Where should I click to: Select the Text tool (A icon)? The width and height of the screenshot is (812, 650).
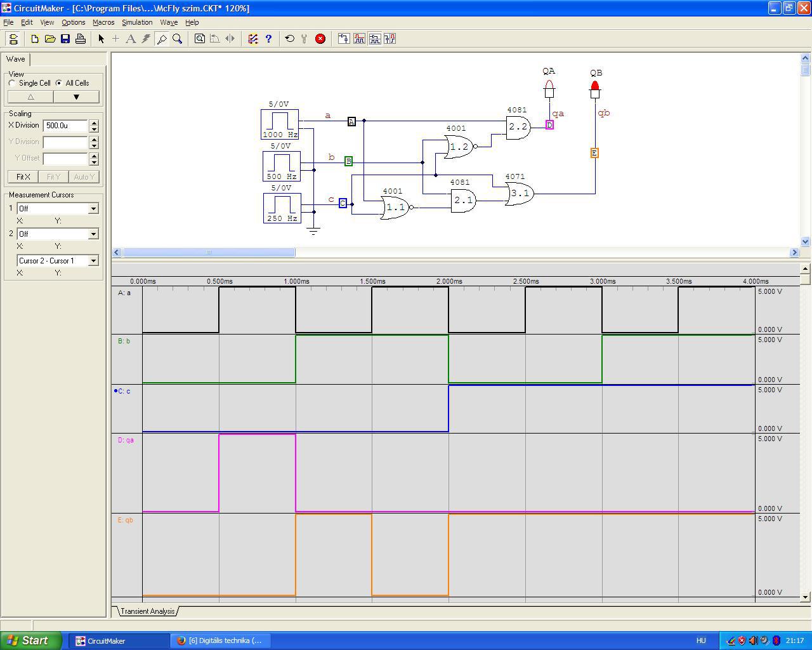(x=131, y=39)
